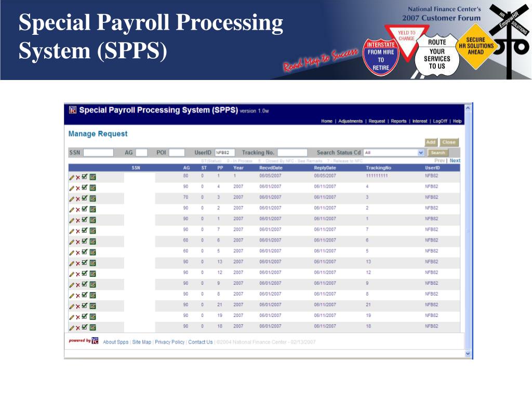This screenshot has width=532, height=399.
Task: Click the pencil icon in the PP 18 row
Action: pos(72,328)
